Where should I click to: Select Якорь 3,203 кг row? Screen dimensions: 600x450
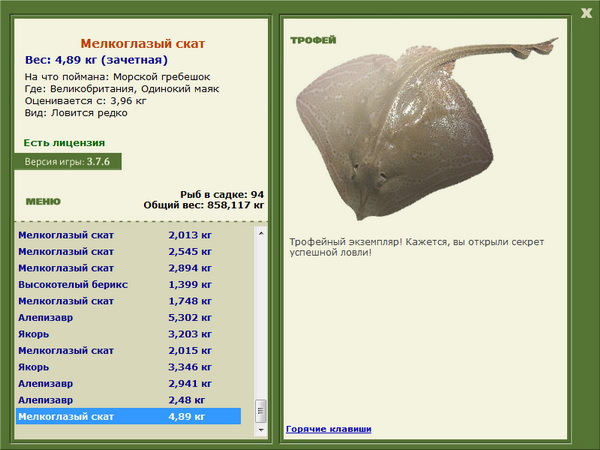coord(129,334)
